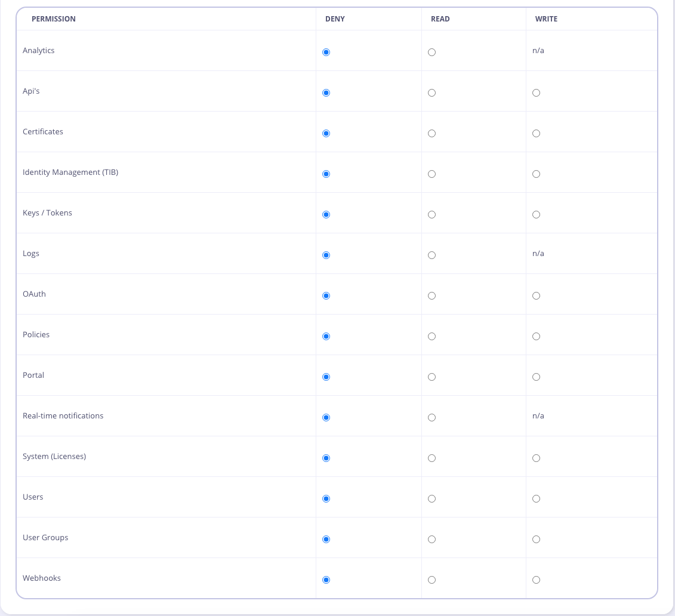Grant Read permission for Webhooks
Screen dimensions: 675x616
431,580
